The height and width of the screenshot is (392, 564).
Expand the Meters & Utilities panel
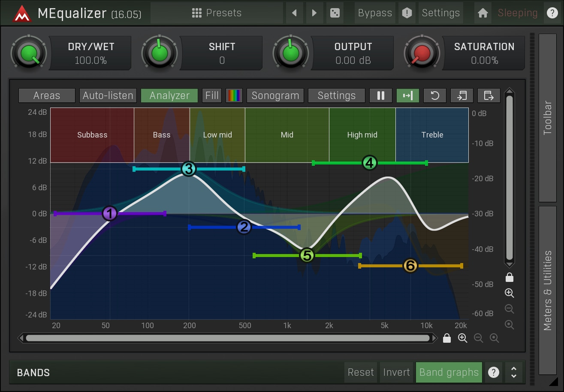548,290
